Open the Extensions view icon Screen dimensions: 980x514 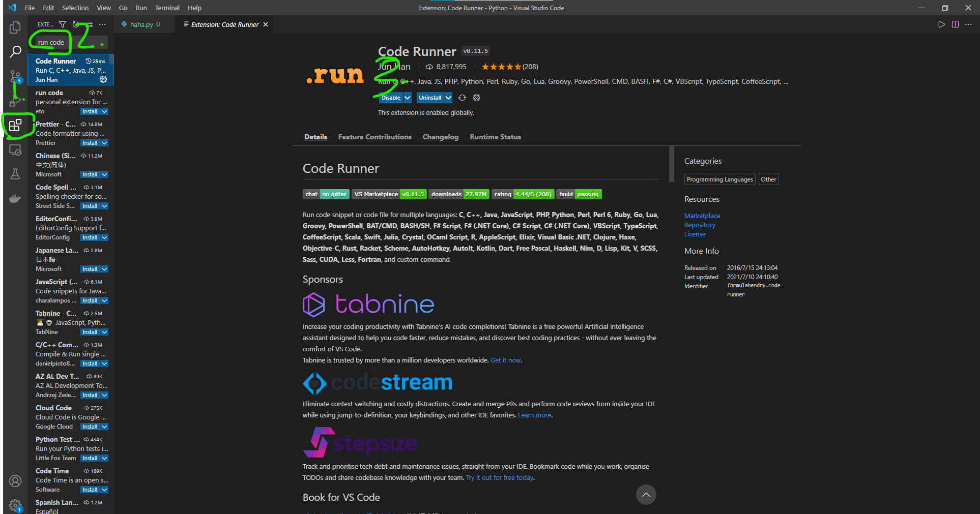point(15,125)
